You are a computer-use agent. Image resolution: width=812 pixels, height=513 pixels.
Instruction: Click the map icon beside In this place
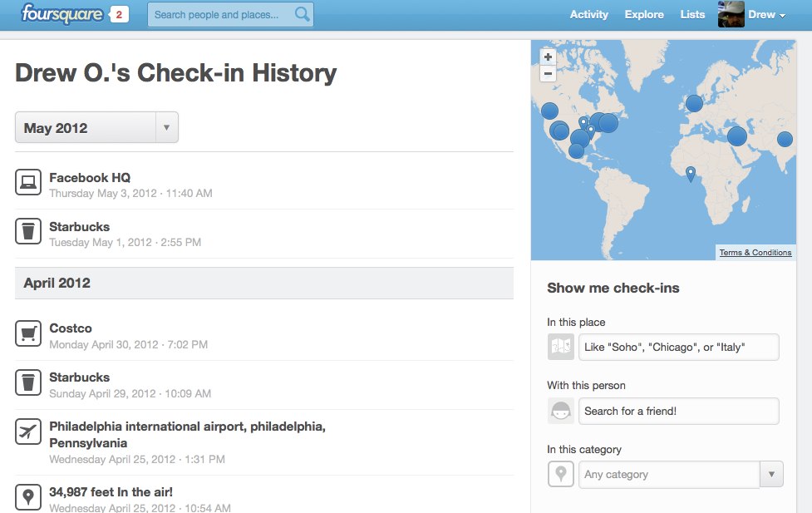tap(561, 347)
